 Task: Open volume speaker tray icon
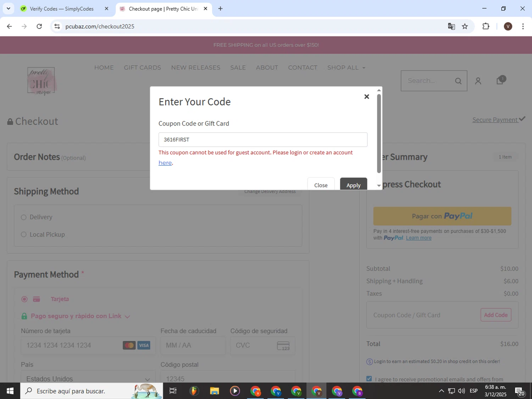(x=461, y=391)
